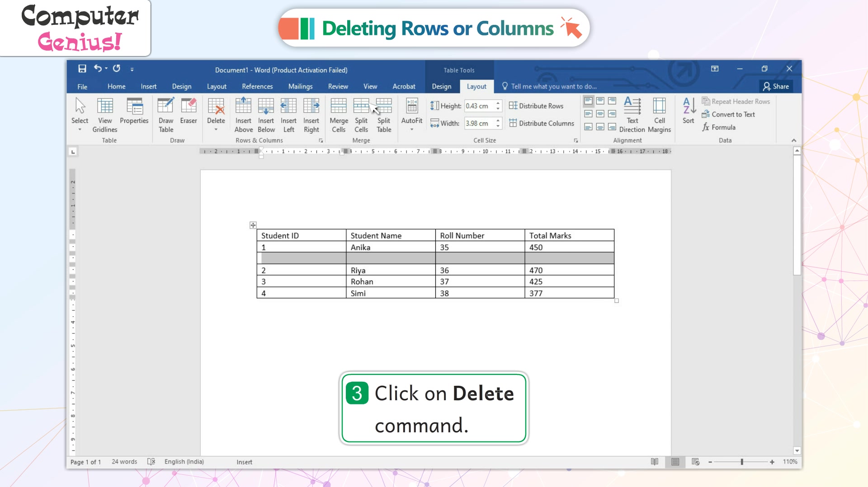
Task: Click the Redo icon in title bar
Action: click(x=117, y=68)
